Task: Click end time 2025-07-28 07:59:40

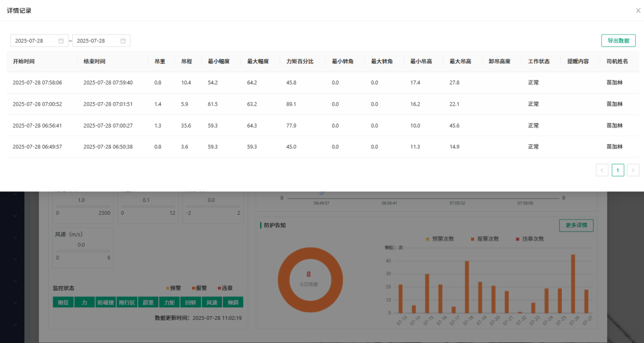Action: 108,82
